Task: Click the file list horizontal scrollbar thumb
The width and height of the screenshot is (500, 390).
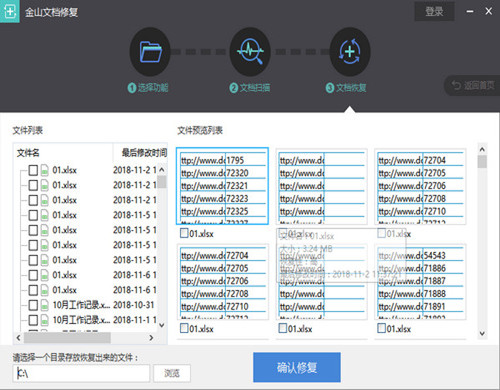Action: [x=67, y=338]
